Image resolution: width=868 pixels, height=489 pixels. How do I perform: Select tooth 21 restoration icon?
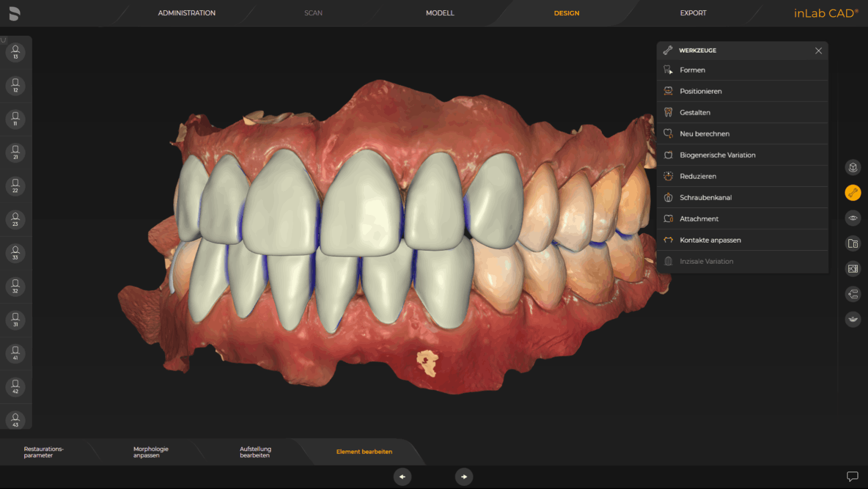pyautogui.click(x=15, y=153)
